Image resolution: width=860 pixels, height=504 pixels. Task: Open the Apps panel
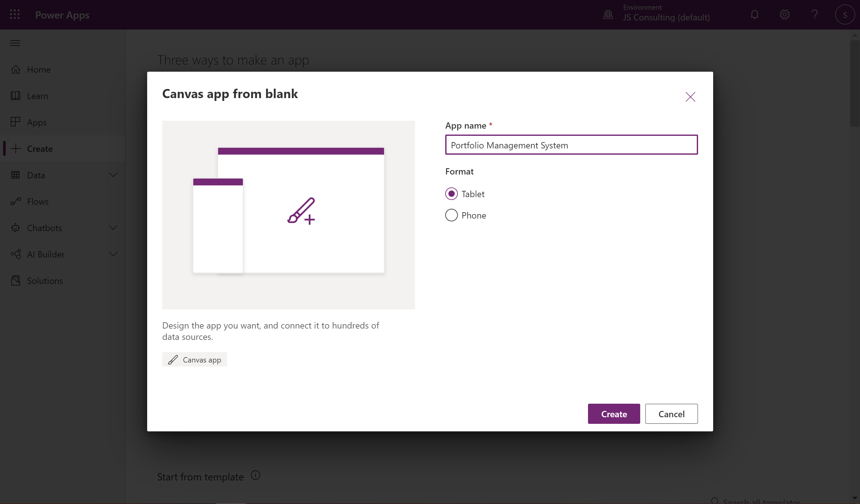pyautogui.click(x=36, y=122)
